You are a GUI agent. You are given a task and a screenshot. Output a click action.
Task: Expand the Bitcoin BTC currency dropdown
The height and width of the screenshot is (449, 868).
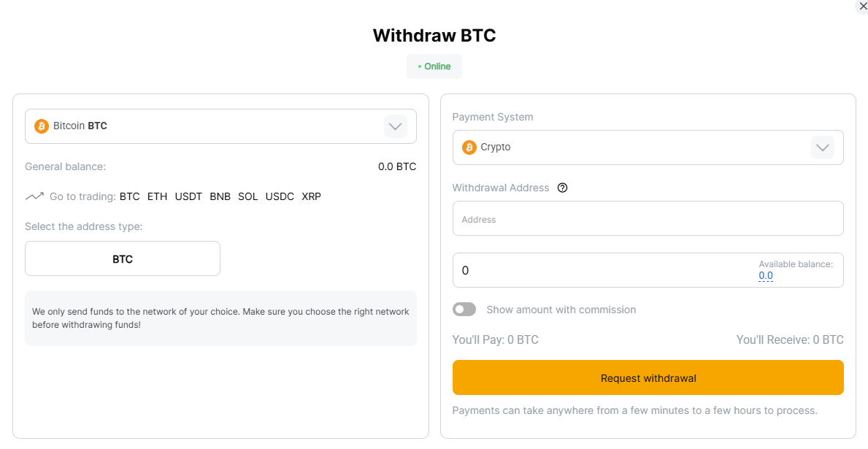220,126
